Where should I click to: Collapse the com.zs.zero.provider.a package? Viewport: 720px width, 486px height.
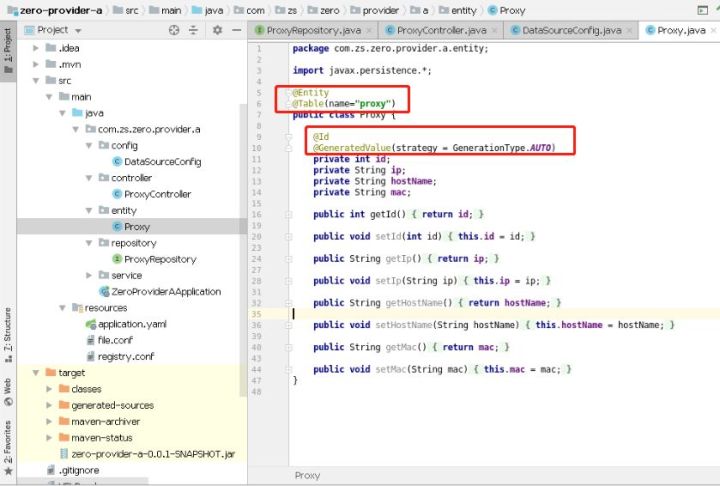pyautogui.click(x=76, y=130)
